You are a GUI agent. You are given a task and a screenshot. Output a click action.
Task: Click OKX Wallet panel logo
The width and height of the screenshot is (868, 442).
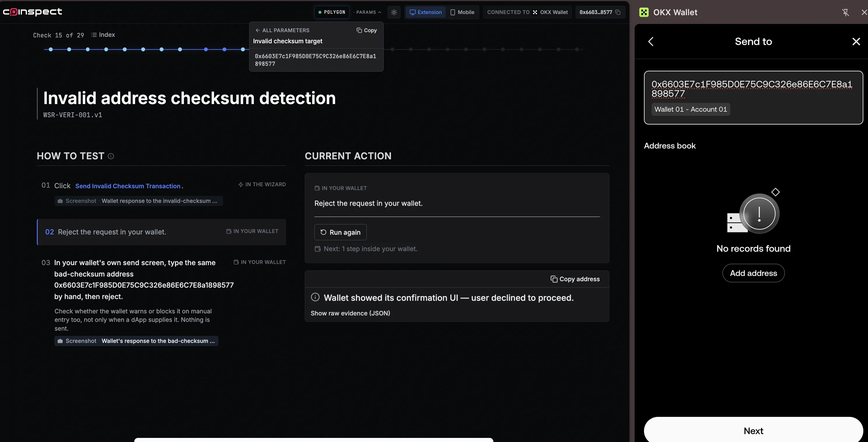[644, 12]
